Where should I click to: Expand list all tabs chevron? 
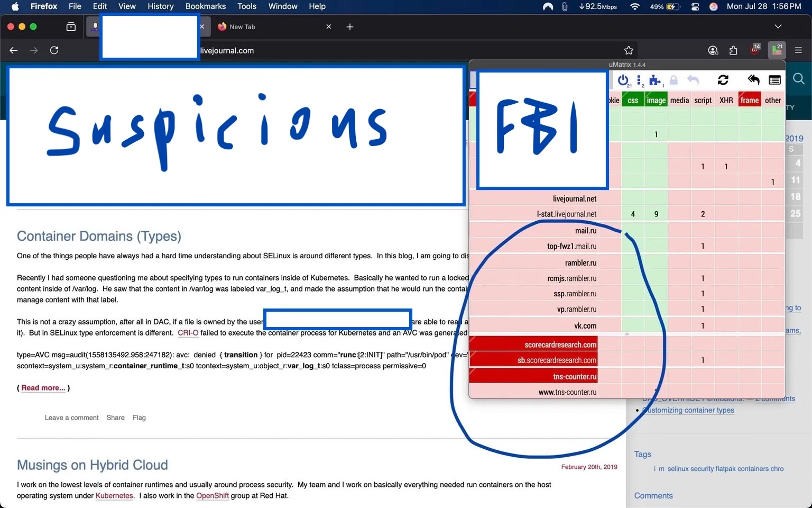click(x=778, y=26)
